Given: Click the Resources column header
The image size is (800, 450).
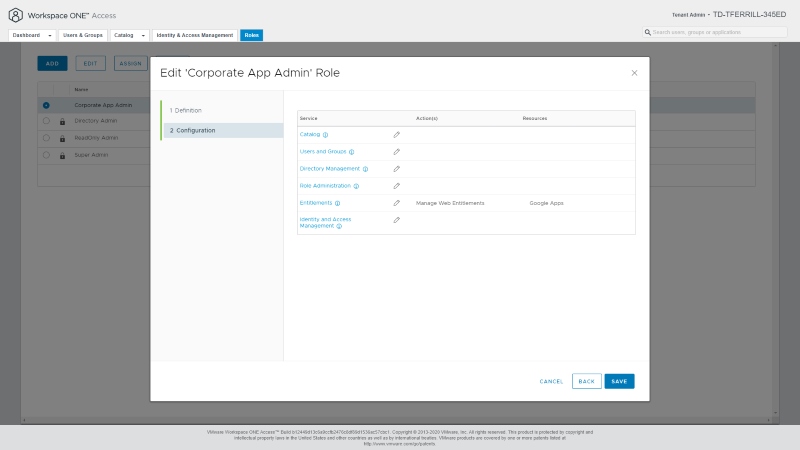Looking at the screenshot, I should click(x=535, y=118).
